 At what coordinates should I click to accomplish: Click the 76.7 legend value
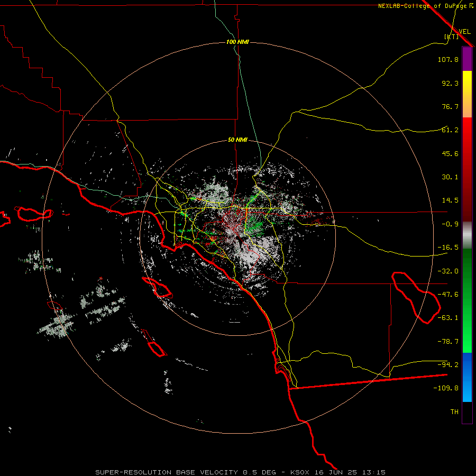pyautogui.click(x=450, y=106)
